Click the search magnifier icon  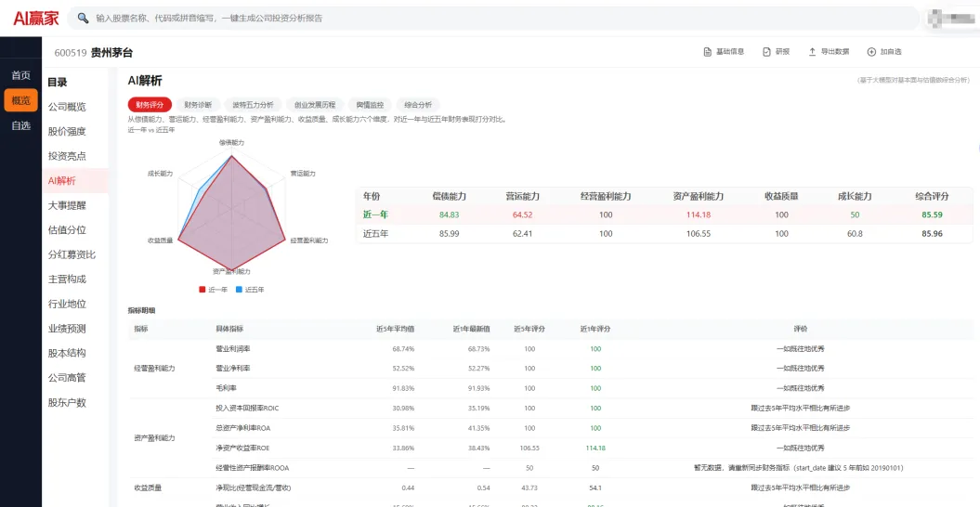coord(83,19)
